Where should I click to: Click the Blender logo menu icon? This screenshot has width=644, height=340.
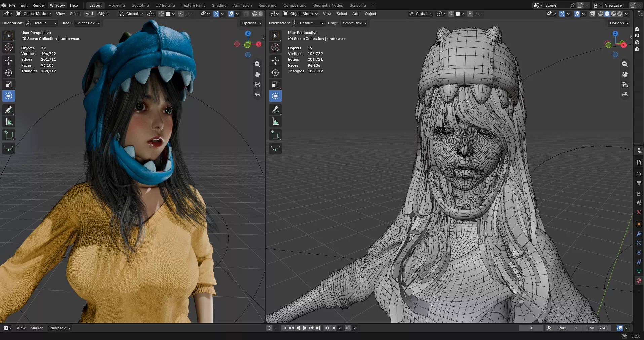[x=3, y=5]
